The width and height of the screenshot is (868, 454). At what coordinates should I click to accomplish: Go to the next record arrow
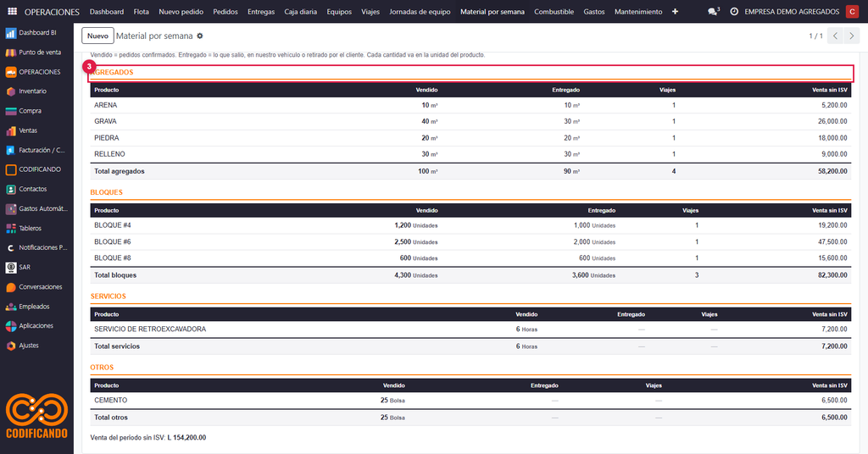852,36
